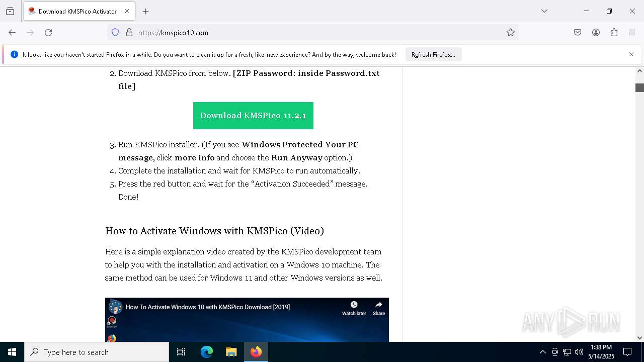Select the Download KMSPico Activator tab
Screen dimensions: 644x362
[79, 11]
